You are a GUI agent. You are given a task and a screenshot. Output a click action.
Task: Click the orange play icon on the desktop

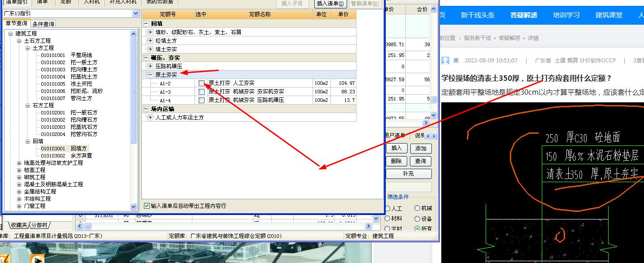[38, 259]
